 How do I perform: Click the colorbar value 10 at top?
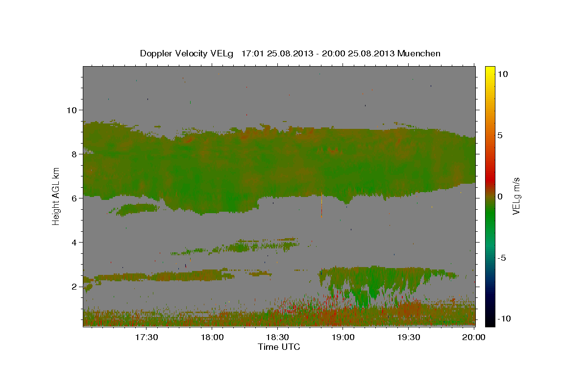pyautogui.click(x=502, y=73)
